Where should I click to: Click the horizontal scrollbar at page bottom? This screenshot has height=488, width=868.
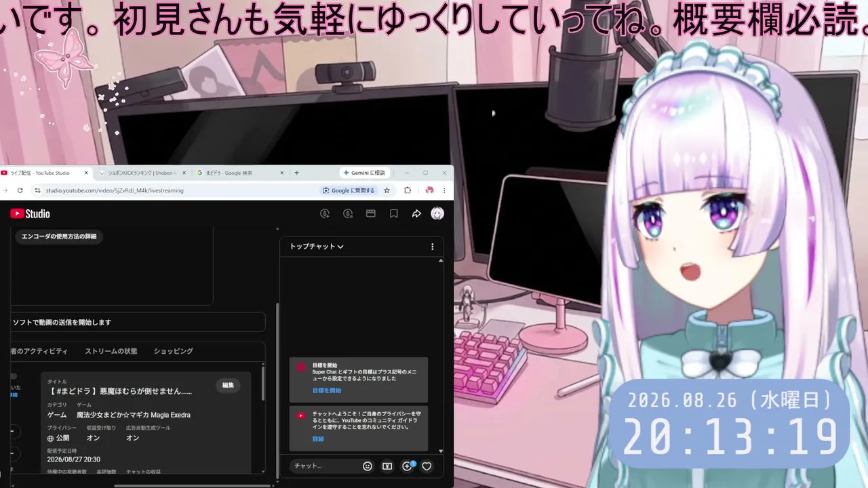point(193,485)
